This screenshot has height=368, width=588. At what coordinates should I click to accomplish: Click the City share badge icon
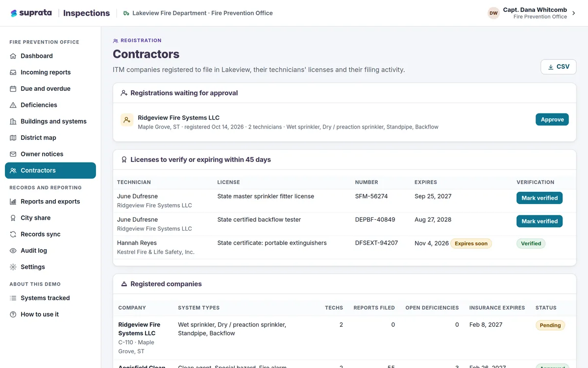pos(13,218)
